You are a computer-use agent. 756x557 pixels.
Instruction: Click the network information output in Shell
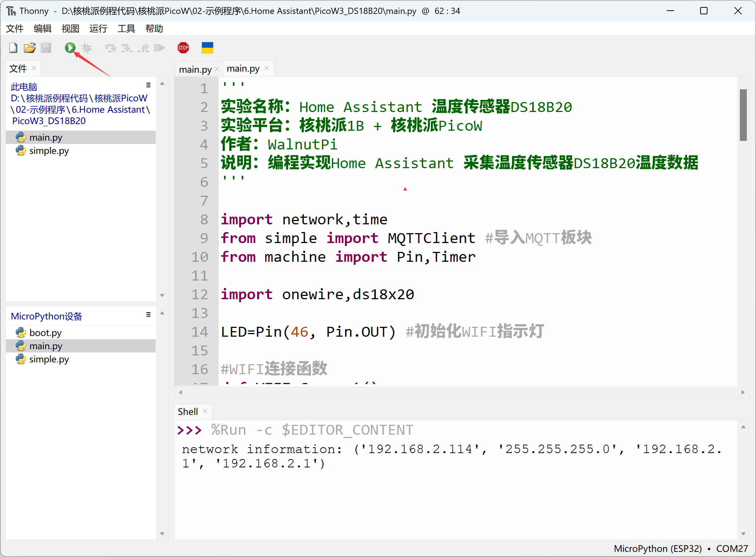point(452,456)
